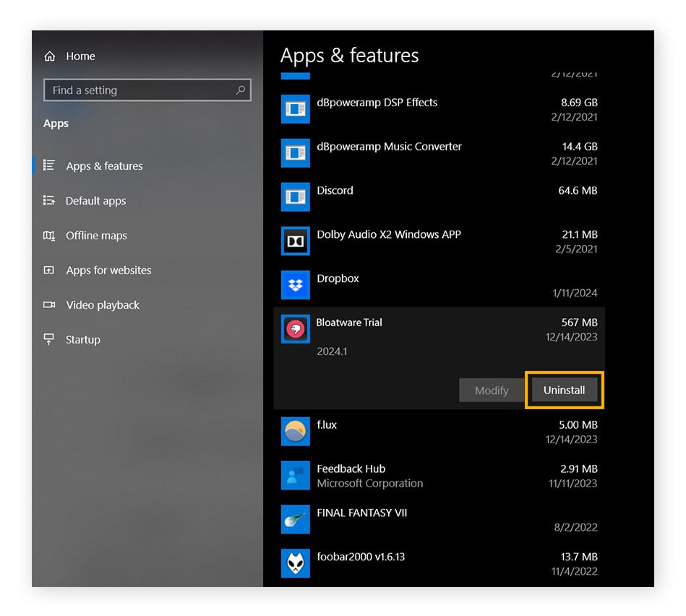This screenshot has height=616, width=686.
Task: Click the Find a setting search box
Action: coord(147,90)
